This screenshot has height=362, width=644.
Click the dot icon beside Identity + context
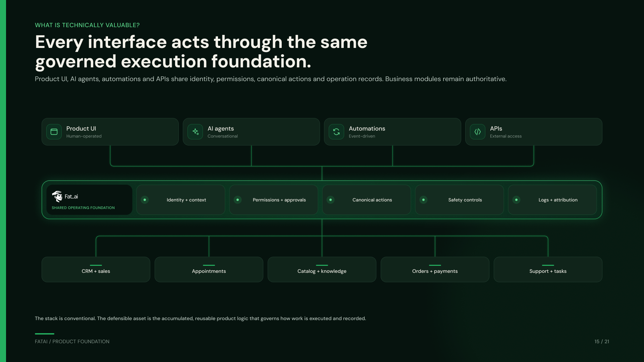[145, 200]
